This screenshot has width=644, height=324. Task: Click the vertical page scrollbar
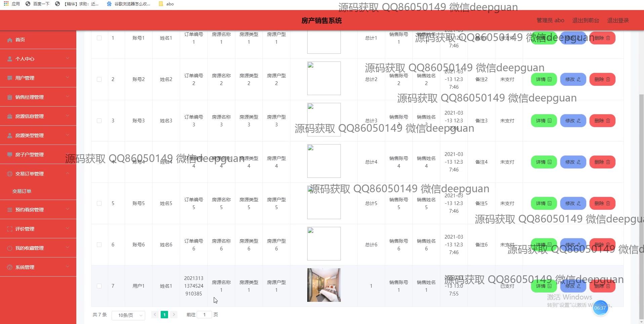pos(641,207)
